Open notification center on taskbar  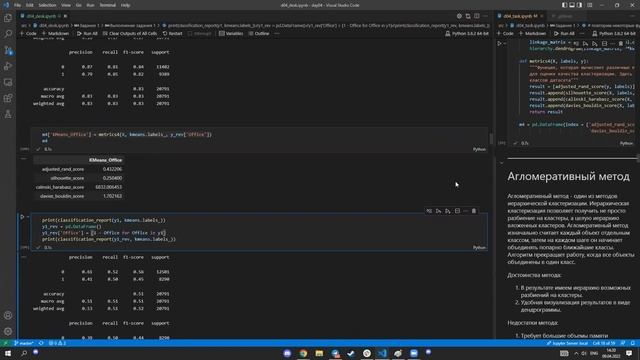[629, 353]
